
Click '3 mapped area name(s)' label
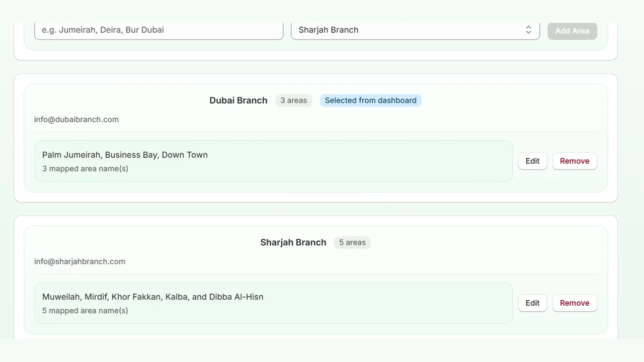[85, 168]
